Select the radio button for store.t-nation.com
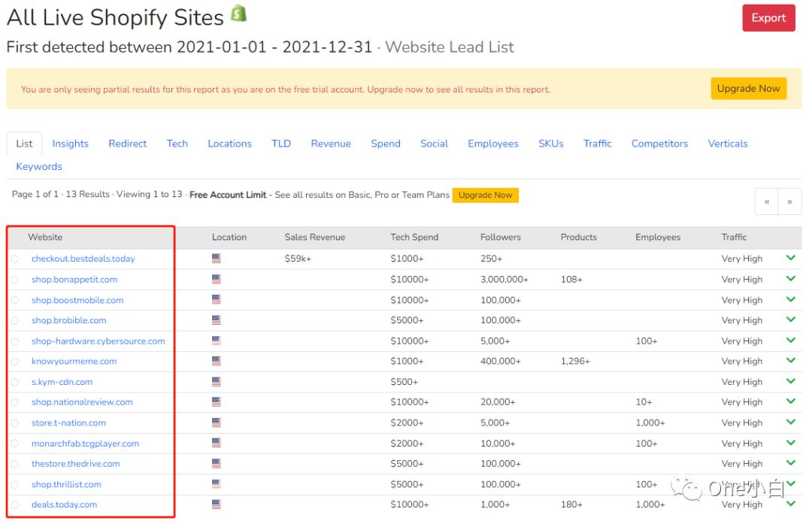812x524 pixels. (x=15, y=423)
